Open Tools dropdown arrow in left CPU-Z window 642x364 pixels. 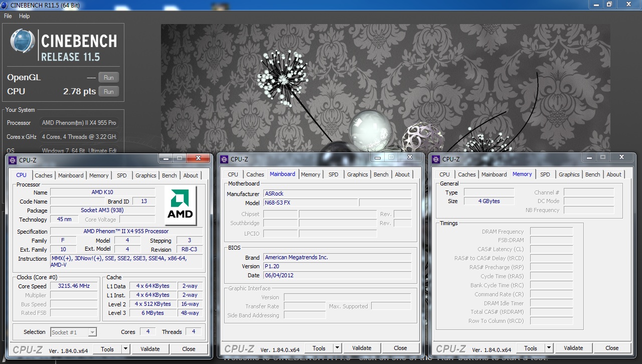(x=125, y=349)
